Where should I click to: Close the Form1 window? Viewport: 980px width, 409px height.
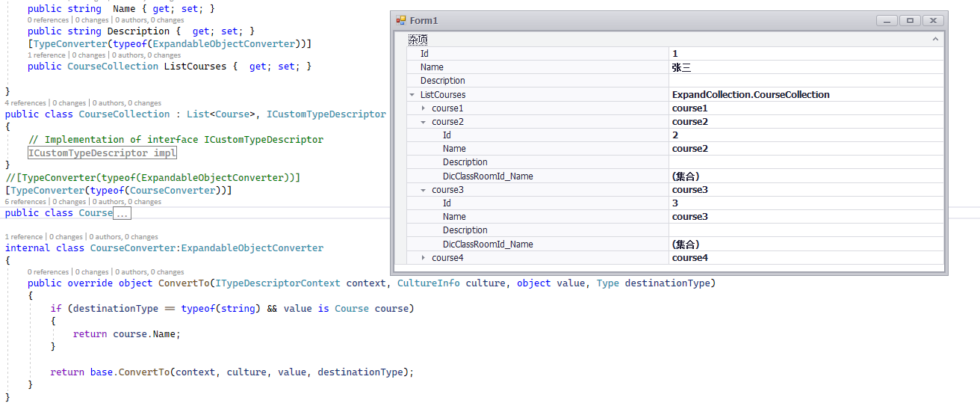coord(933,21)
